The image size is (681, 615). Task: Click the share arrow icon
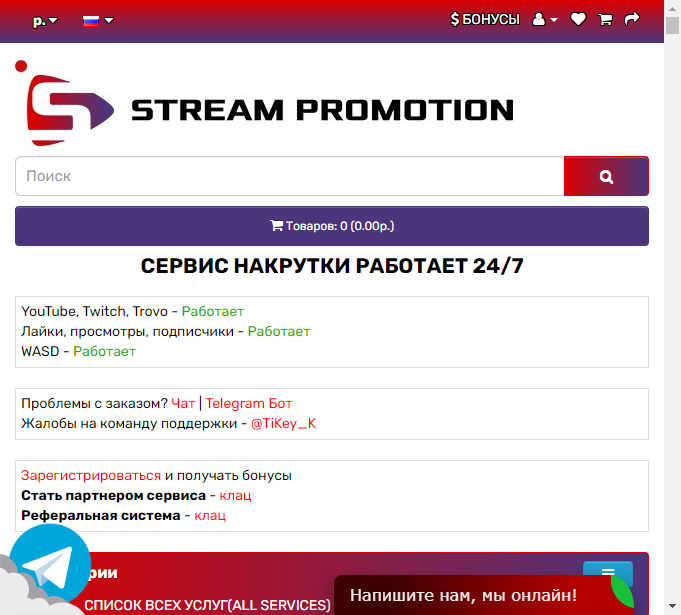tap(632, 19)
